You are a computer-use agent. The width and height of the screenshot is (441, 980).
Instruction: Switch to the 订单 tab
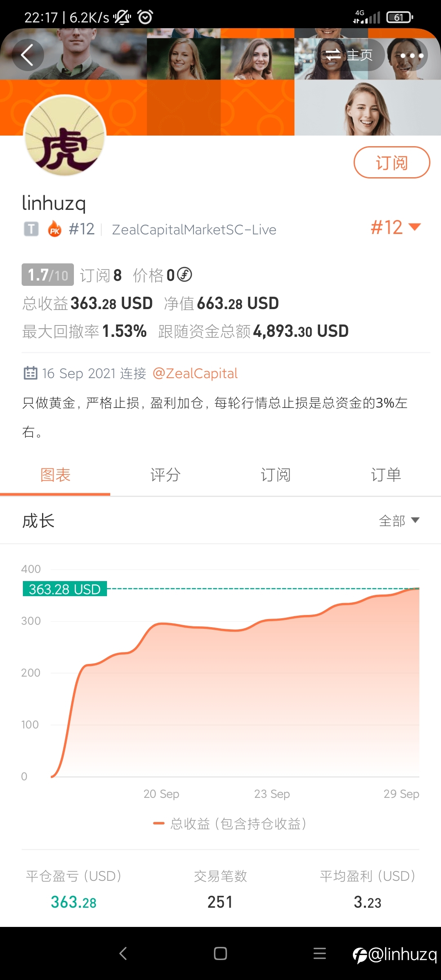tap(386, 475)
